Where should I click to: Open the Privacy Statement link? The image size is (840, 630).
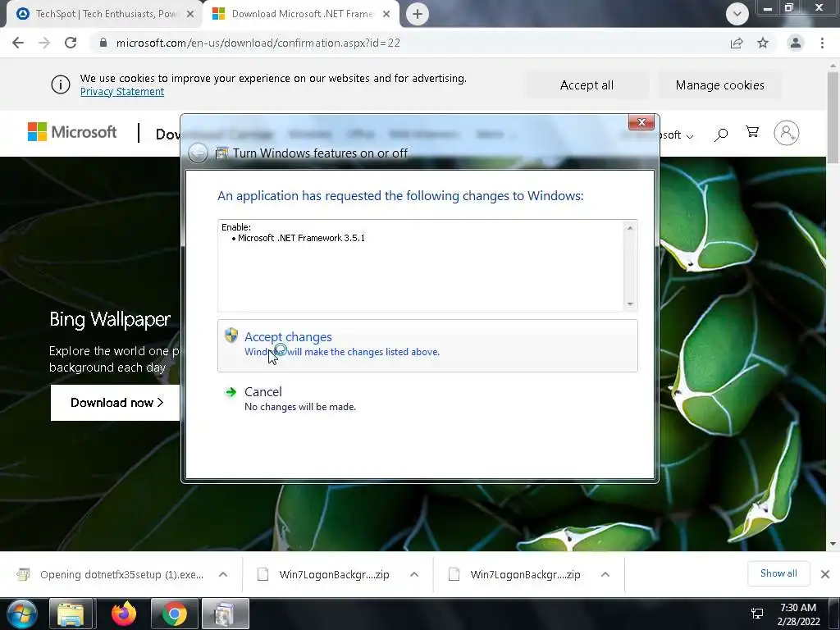point(122,92)
